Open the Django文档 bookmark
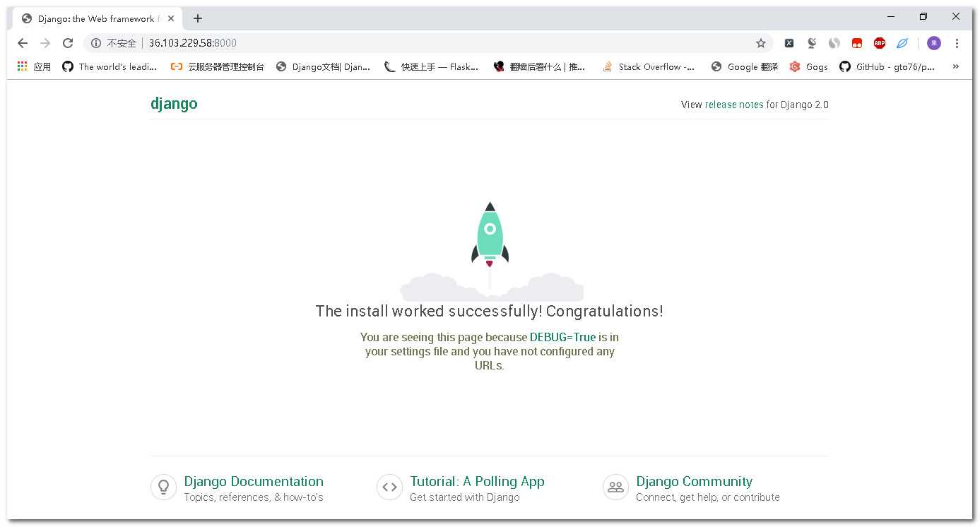980x527 pixels. click(x=323, y=66)
